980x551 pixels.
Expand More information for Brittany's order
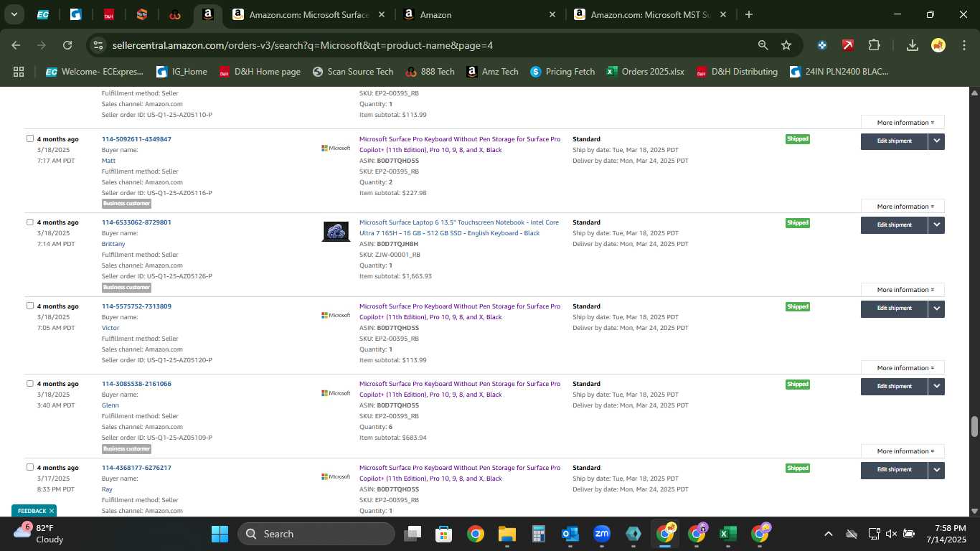point(903,290)
